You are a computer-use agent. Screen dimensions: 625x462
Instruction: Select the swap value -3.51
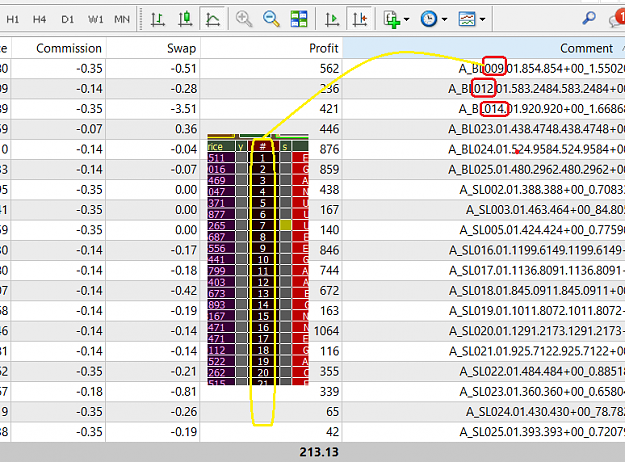(x=184, y=109)
